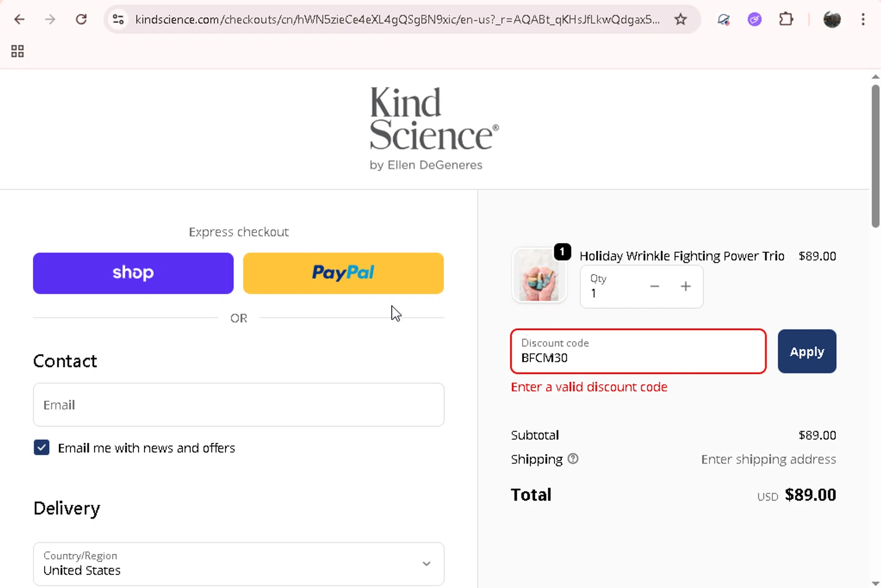Increase quantity with the plus button
The width and height of the screenshot is (881, 588).
pos(685,286)
